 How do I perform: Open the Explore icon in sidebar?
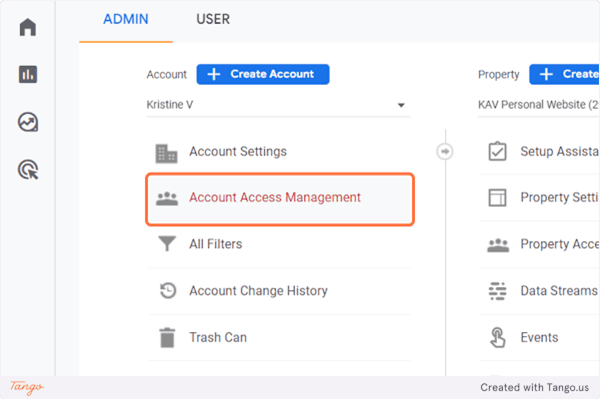click(x=28, y=122)
